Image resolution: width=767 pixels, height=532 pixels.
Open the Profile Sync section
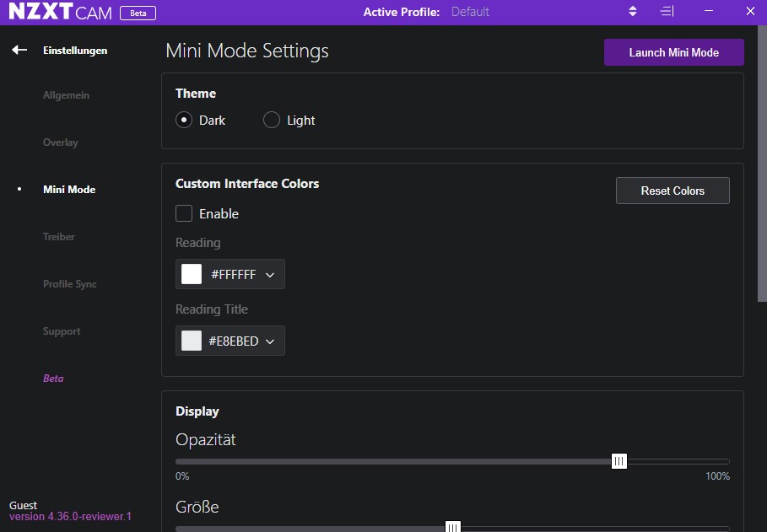tap(72, 284)
